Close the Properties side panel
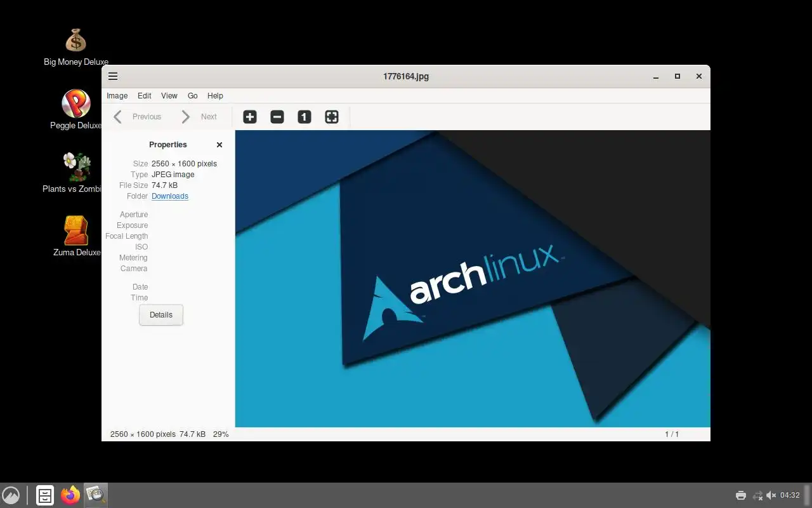The image size is (812, 508). [x=219, y=145]
